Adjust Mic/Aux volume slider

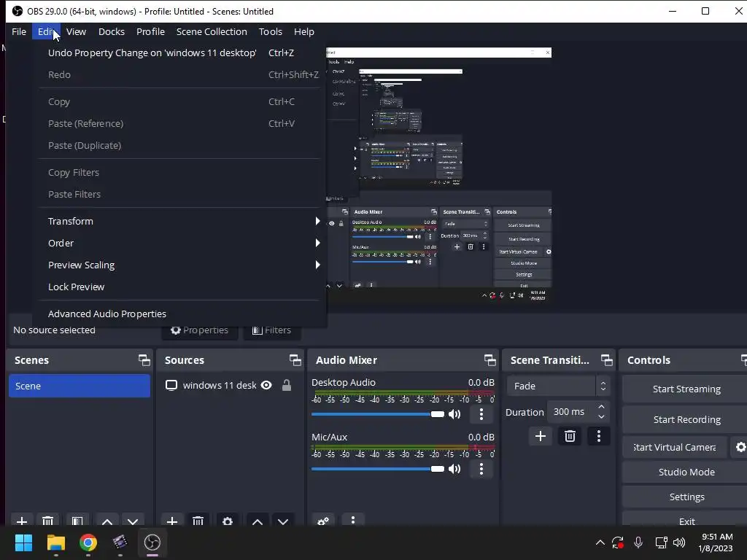(x=378, y=469)
